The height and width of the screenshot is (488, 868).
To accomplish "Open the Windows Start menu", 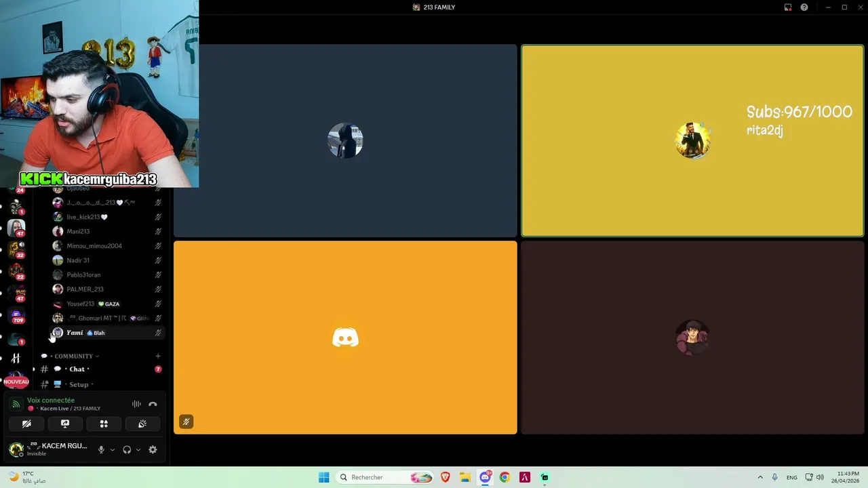I will (324, 477).
